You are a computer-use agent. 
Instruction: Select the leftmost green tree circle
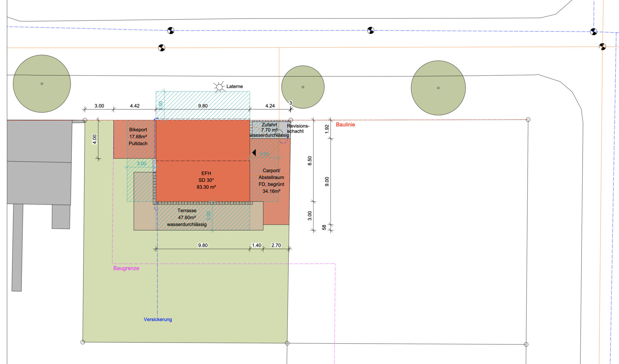click(42, 84)
